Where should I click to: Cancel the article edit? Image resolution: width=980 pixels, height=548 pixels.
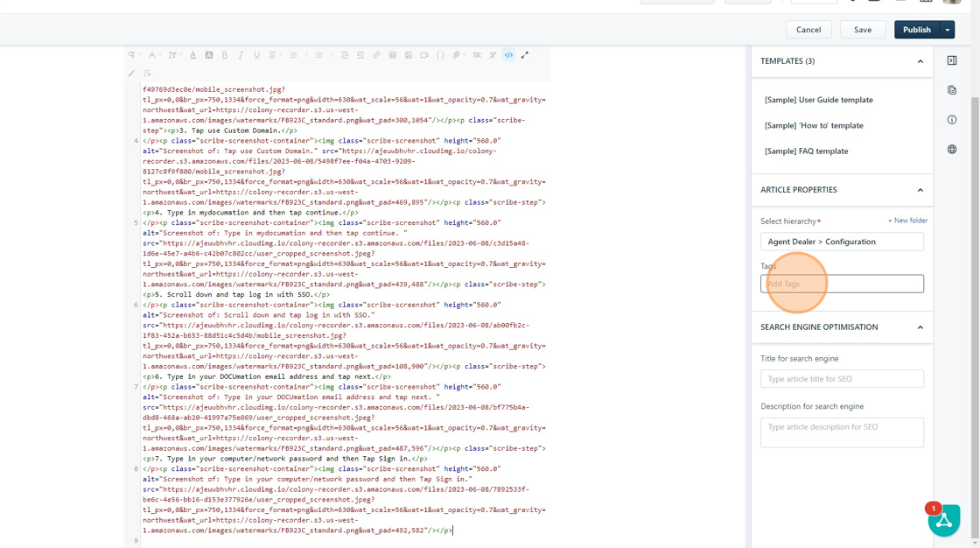click(808, 30)
